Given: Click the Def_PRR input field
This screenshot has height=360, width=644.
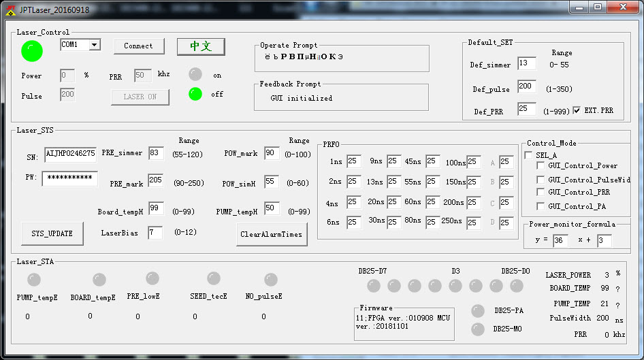Looking at the screenshot, I should pyautogui.click(x=526, y=109).
